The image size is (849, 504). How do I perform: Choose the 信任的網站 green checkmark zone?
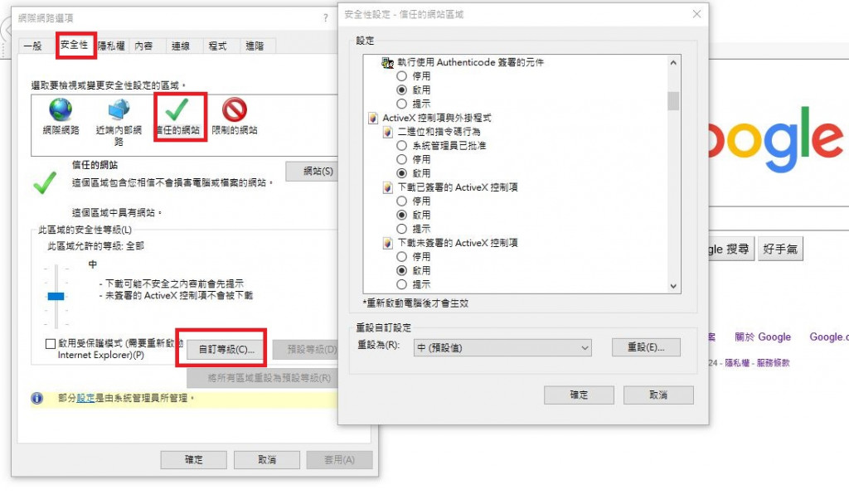pyautogui.click(x=177, y=109)
